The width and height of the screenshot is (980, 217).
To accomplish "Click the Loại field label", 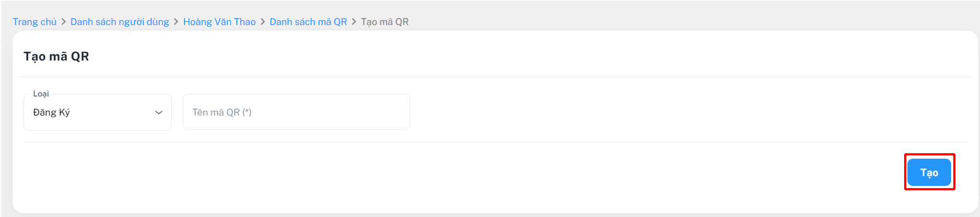I will 41,94.
